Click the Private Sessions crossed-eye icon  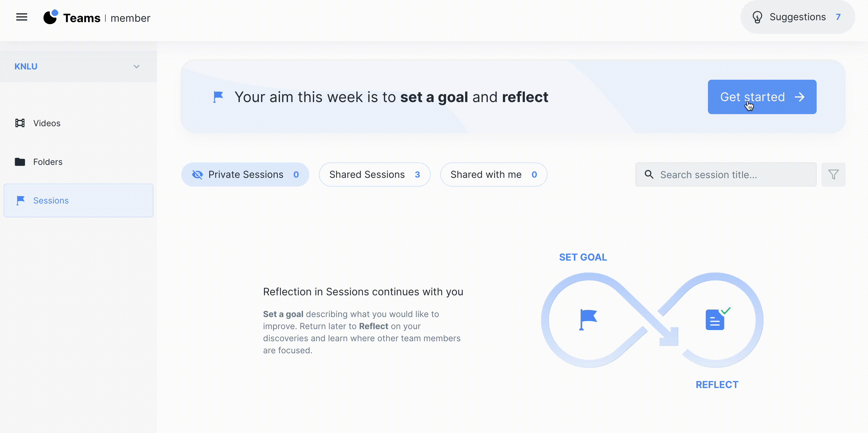tap(198, 175)
